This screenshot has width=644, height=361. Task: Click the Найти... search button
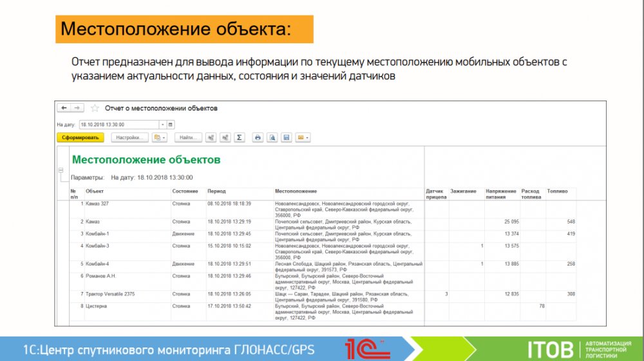point(187,137)
